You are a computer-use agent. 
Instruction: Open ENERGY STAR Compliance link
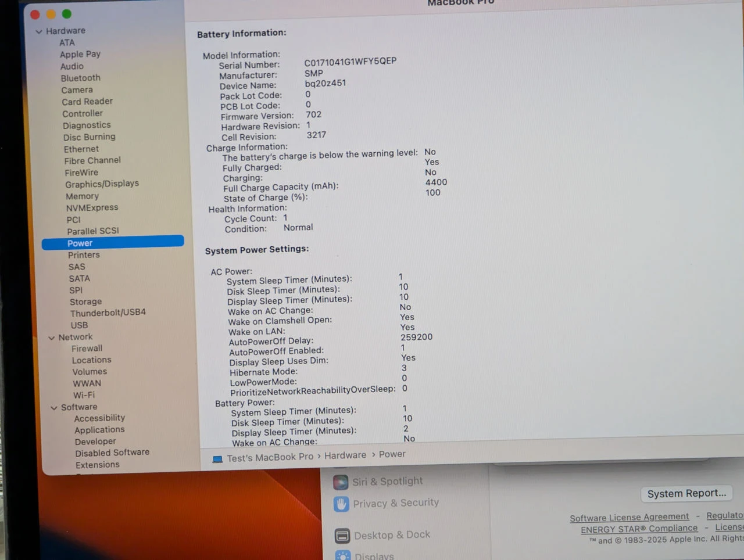(x=639, y=529)
